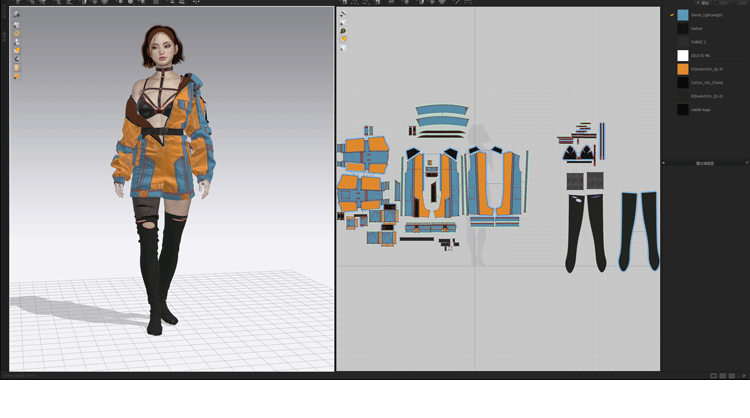The height and width of the screenshot is (418, 750).
Task: Select Cotton_40s_Chamb fabric in the list
Action: click(706, 82)
